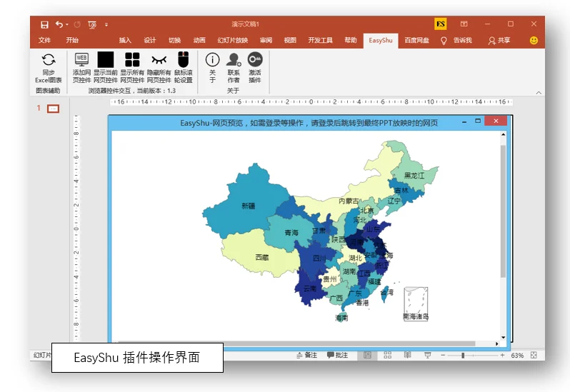The width and height of the screenshot is (570, 392).
Task: Open the 备注 notes button
Action: tap(307, 355)
